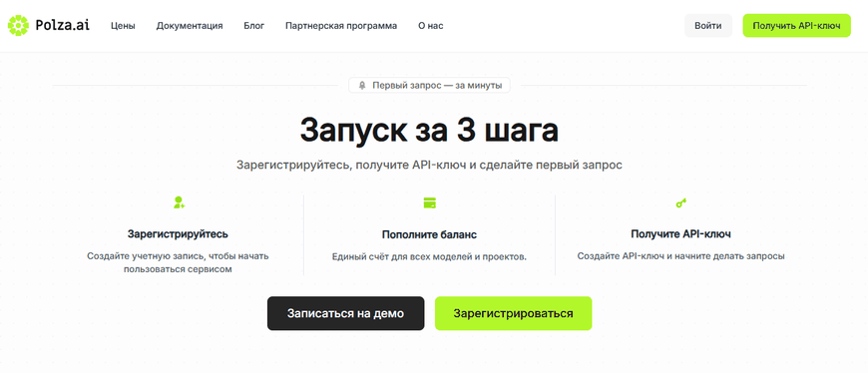Click the green key icon
This screenshot has height=373, width=868.
680,203
